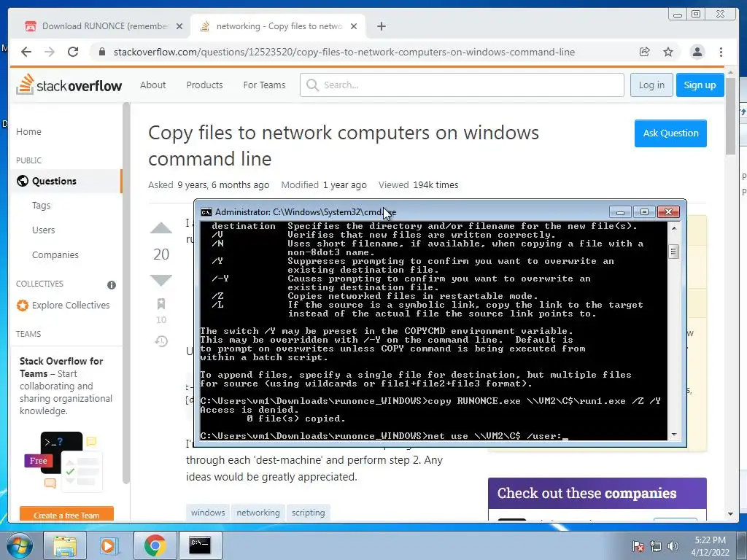Click the Ask Question button

coord(670,133)
